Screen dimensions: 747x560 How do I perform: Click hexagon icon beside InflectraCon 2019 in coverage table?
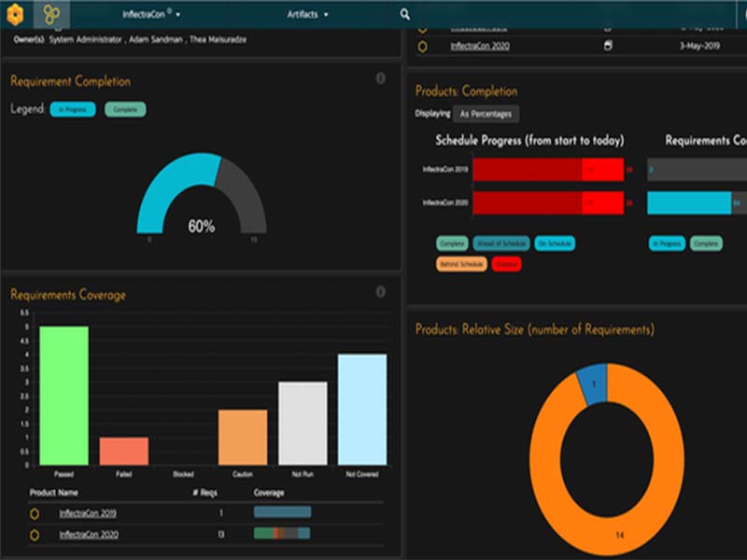point(35,513)
